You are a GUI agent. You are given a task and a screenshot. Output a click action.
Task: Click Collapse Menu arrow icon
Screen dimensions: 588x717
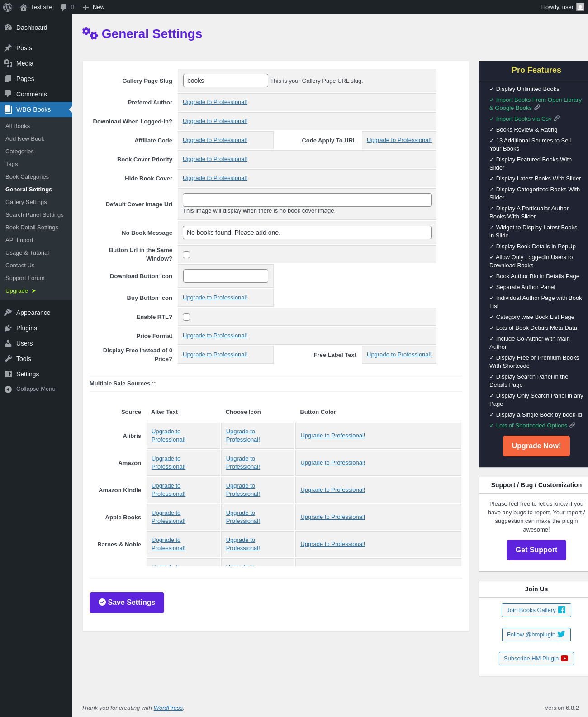pyautogui.click(x=8, y=389)
